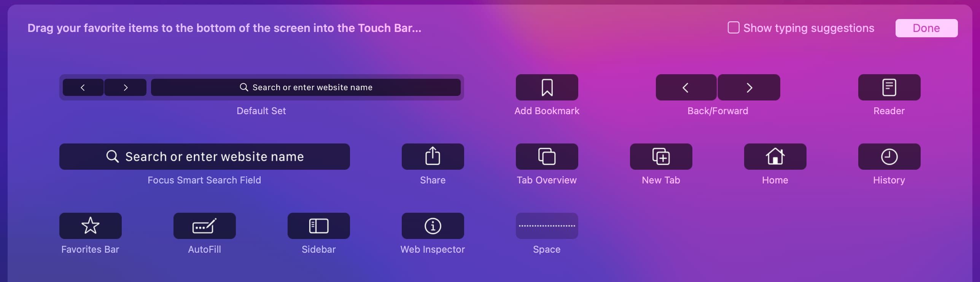Click the History label text

[x=889, y=180]
